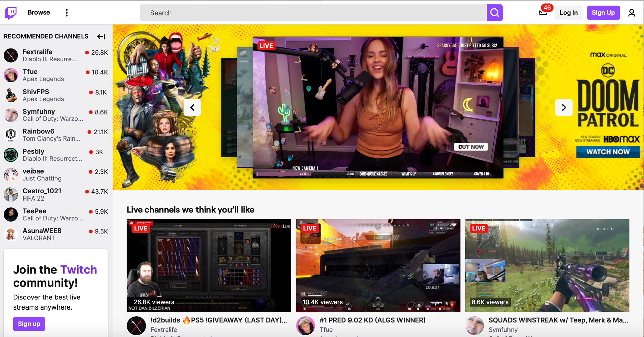Open Pestily avatar in sidebar
This screenshot has width=644, height=337.
[x=11, y=155]
